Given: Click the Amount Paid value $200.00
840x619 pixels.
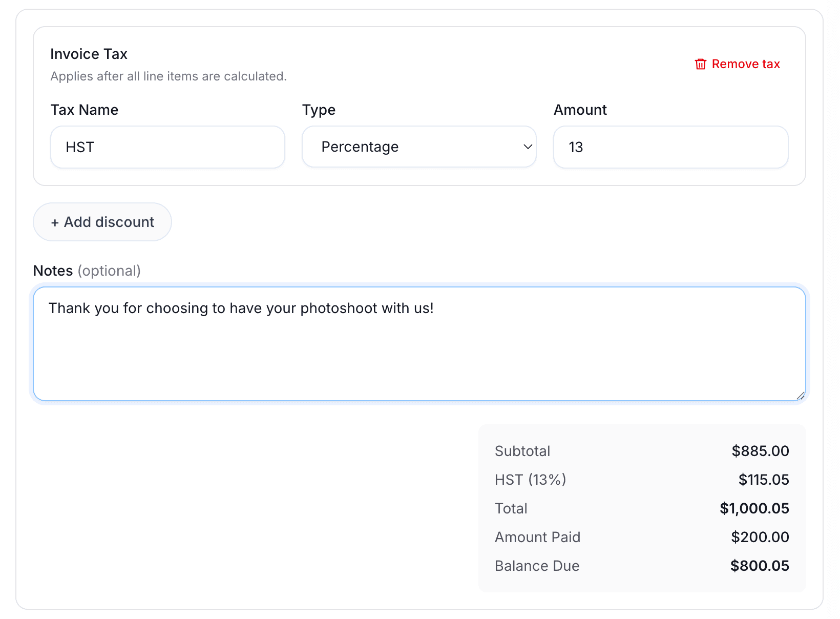Looking at the screenshot, I should pyautogui.click(x=760, y=537).
